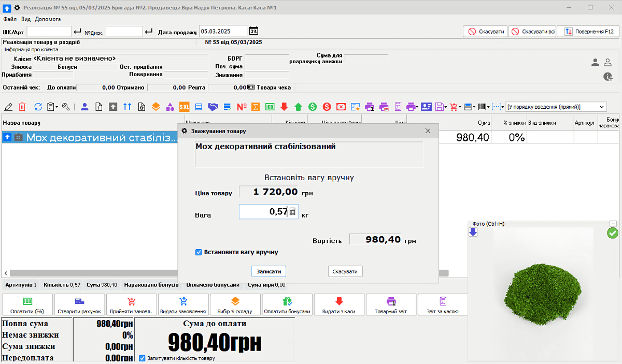The image size is (622, 364).
Task: Expand the shopping cart dropdown arrow
Action: (x=460, y=107)
